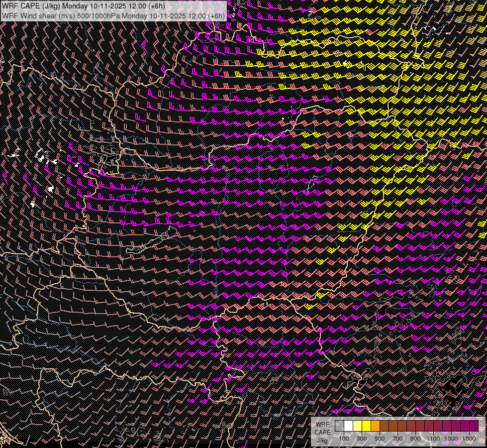This screenshot has height=448, width=487.
Task: Click the WRF Wind shear title line
Action: click(x=113, y=15)
